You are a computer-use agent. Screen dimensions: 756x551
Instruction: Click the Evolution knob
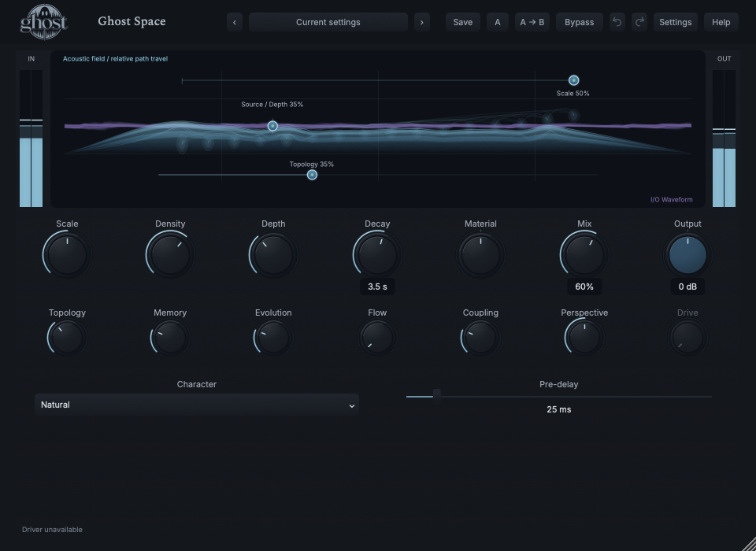273,338
